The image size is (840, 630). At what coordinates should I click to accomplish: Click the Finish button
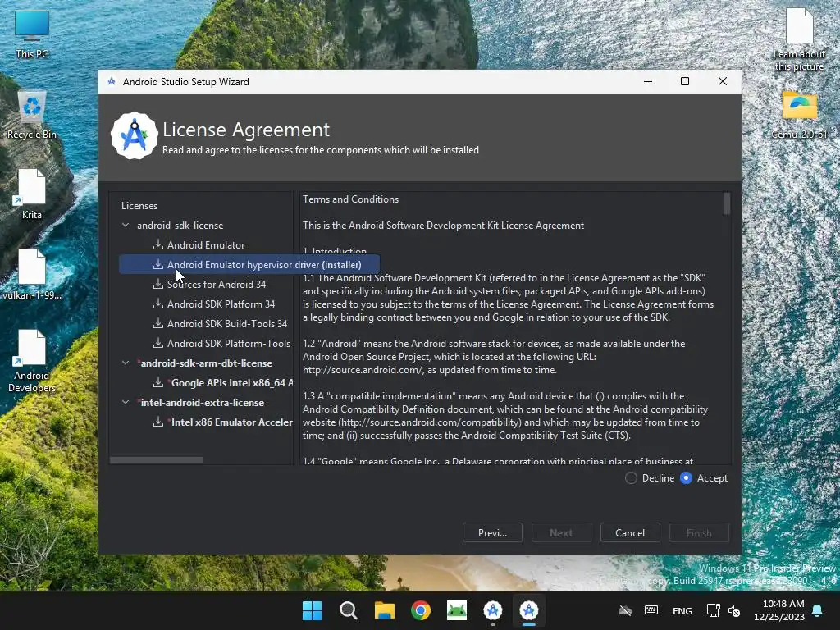tap(699, 533)
